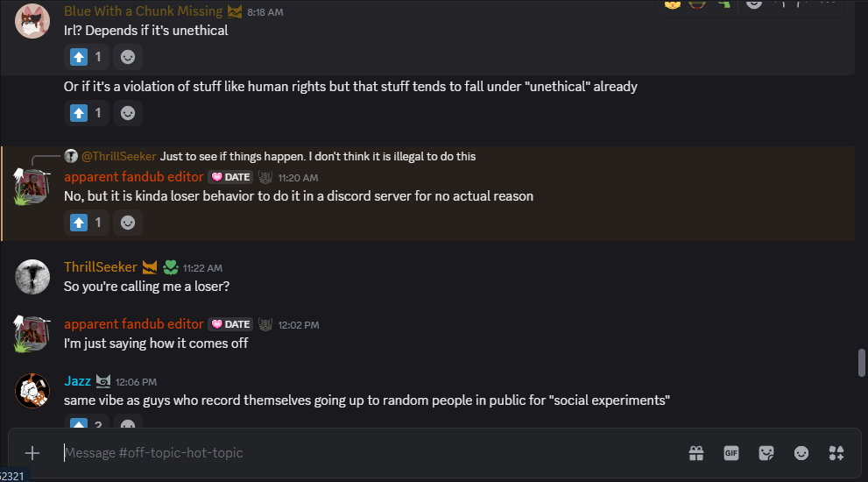Screen dimensions: 868x482
Task: Open the emoji picker in message bar
Action: (x=801, y=453)
